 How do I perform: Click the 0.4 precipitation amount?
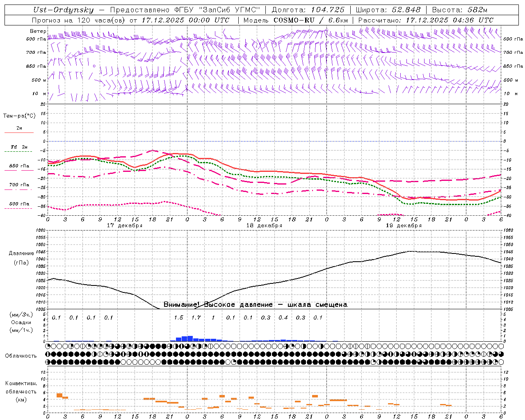(283, 317)
